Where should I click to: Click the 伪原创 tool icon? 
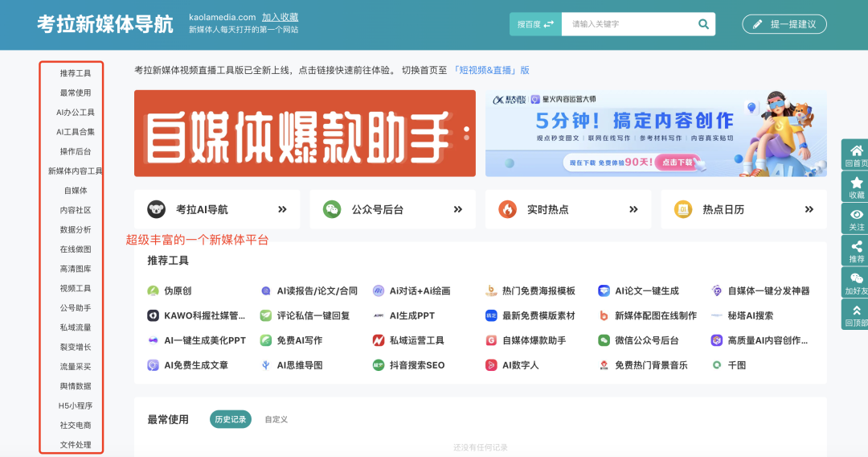click(153, 290)
